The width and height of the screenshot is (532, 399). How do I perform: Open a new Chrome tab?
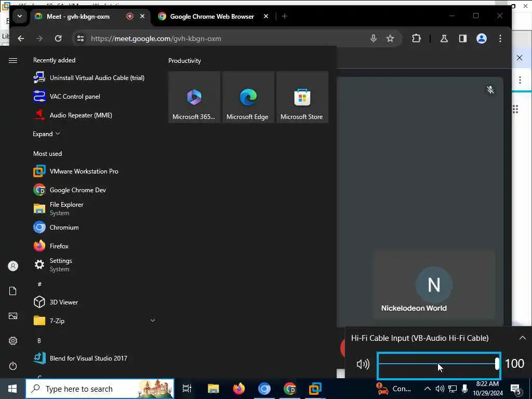[285, 16]
